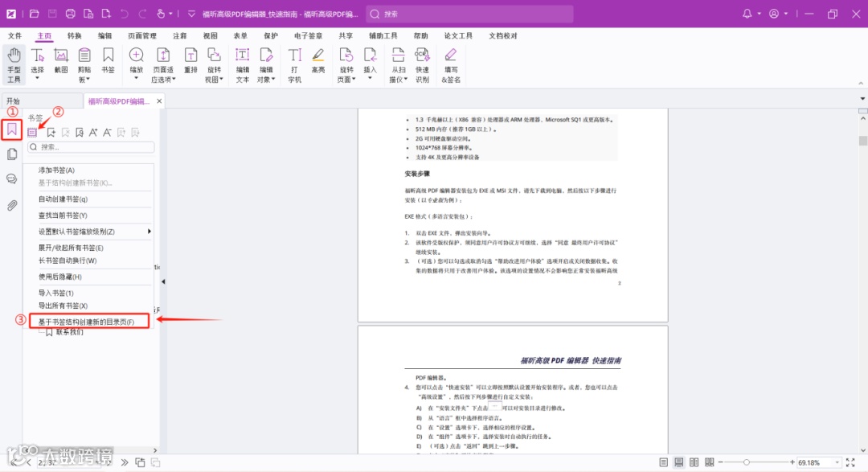868x472 pixels.
Task: Switch to two-page facing view
Action: pos(694,462)
